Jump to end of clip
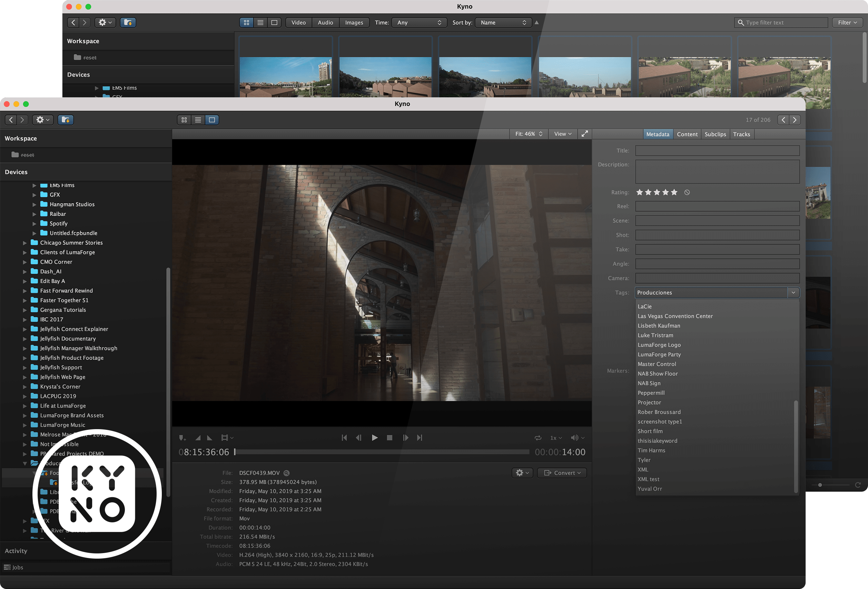Viewport: 868px width, 589px height. 420,438
